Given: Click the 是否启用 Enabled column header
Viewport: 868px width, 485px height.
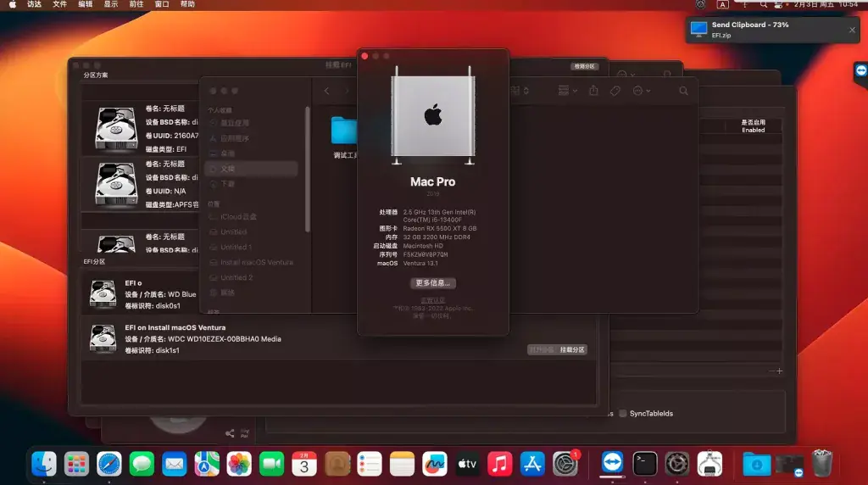Looking at the screenshot, I should [x=753, y=125].
